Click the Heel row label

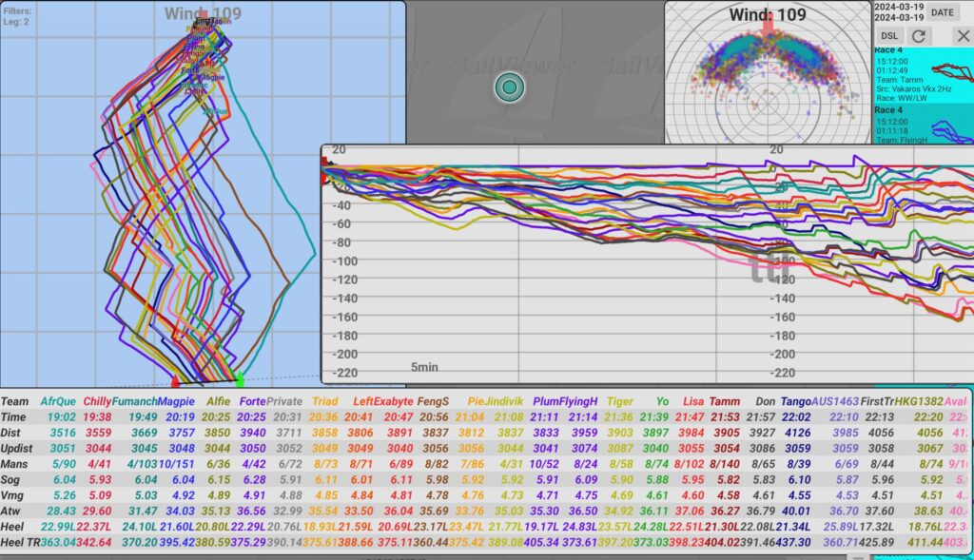click(x=11, y=527)
